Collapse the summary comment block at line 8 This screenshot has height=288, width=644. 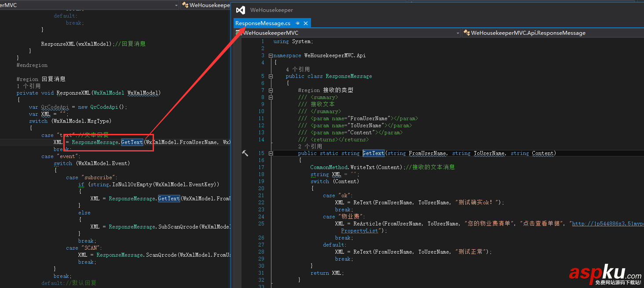[x=271, y=97]
